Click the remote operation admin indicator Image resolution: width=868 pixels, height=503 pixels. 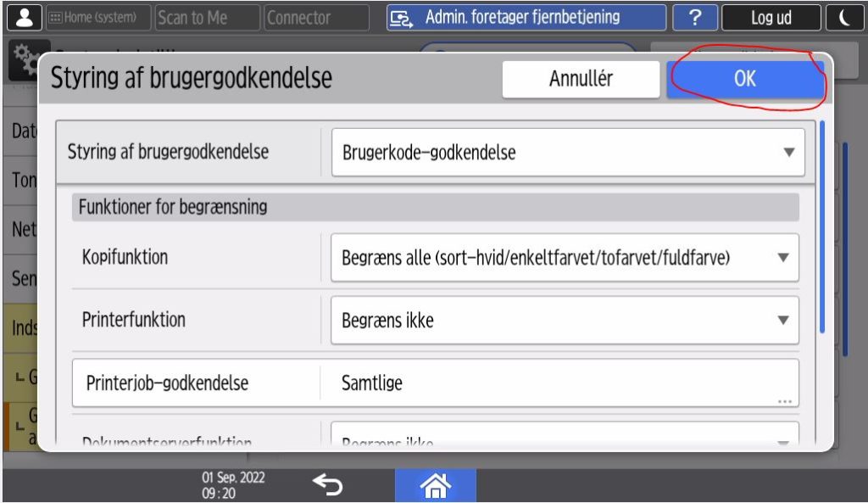pyautogui.click(x=525, y=18)
